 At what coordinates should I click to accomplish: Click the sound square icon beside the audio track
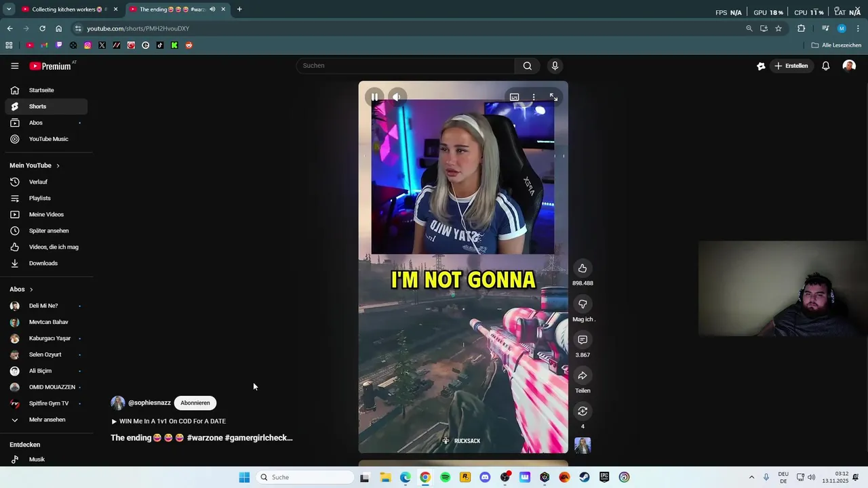[x=583, y=445]
